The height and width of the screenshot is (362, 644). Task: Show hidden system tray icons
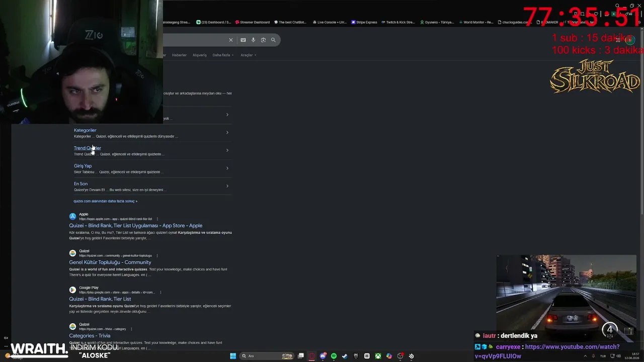pos(586,356)
